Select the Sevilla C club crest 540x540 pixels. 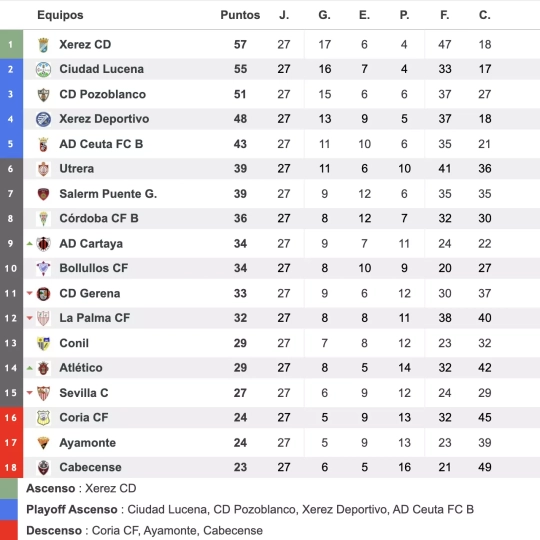(x=43, y=393)
